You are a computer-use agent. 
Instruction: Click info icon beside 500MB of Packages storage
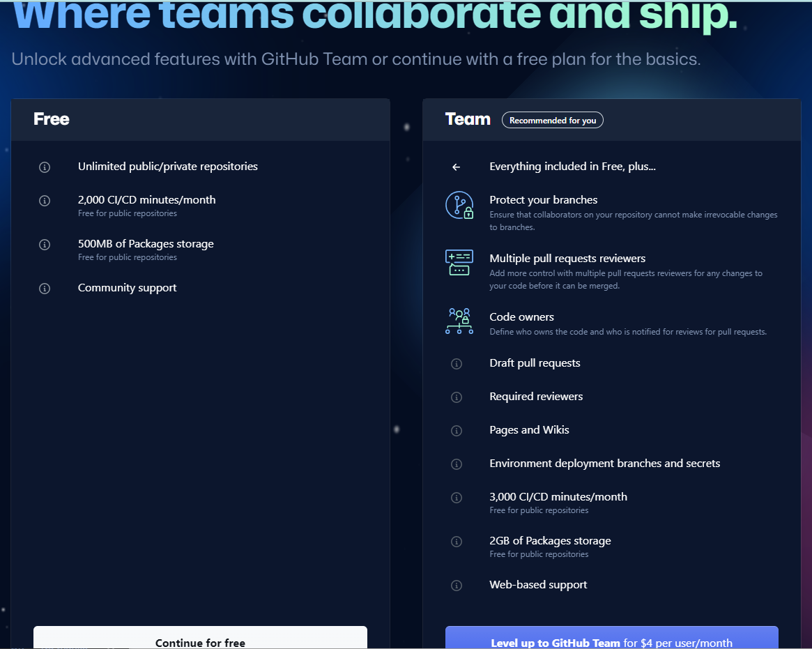(45, 245)
